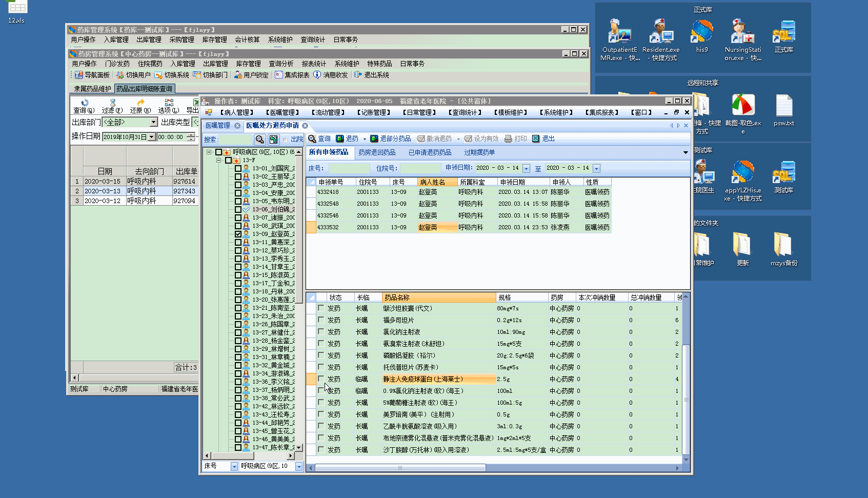Viewport: 868px width, 498px height.
Task: Click the search magnifier beside 搜索 field
Action: (x=260, y=140)
